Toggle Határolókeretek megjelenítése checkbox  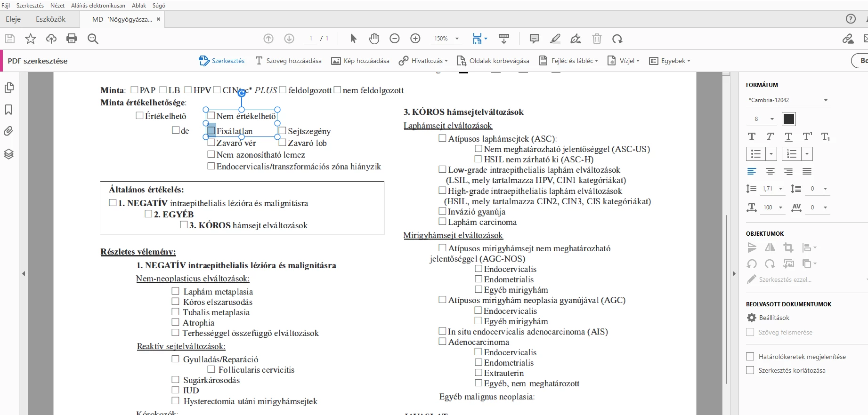point(750,357)
